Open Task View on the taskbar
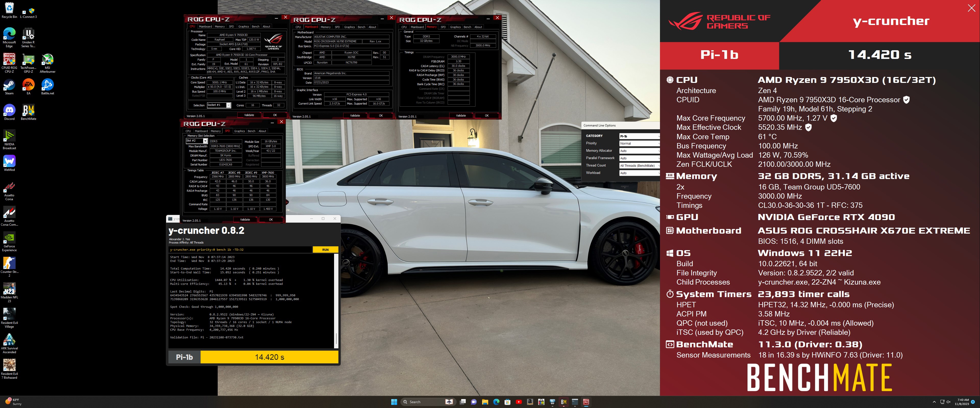 coord(463,402)
